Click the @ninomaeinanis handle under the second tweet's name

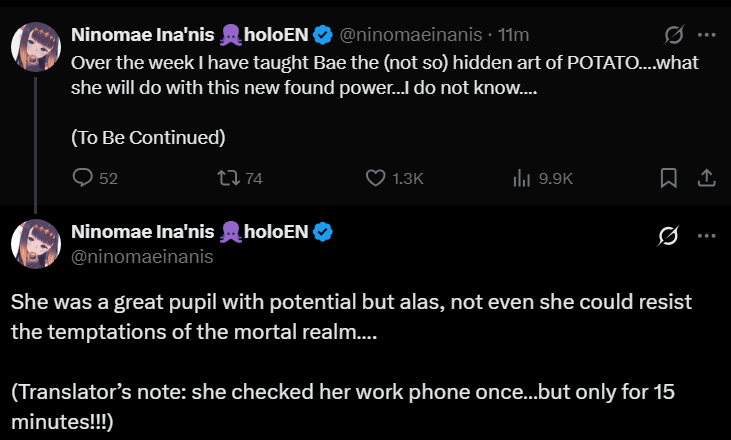pyautogui.click(x=141, y=256)
